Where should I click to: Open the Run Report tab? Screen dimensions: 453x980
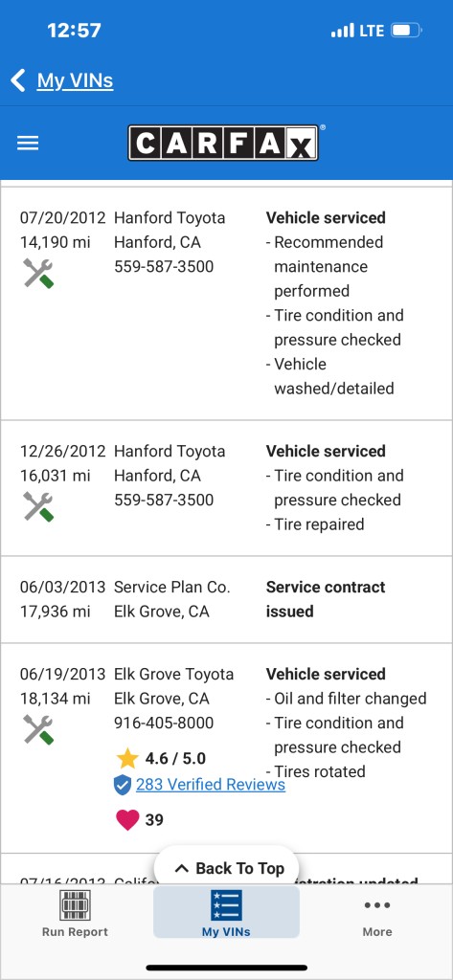(x=75, y=913)
